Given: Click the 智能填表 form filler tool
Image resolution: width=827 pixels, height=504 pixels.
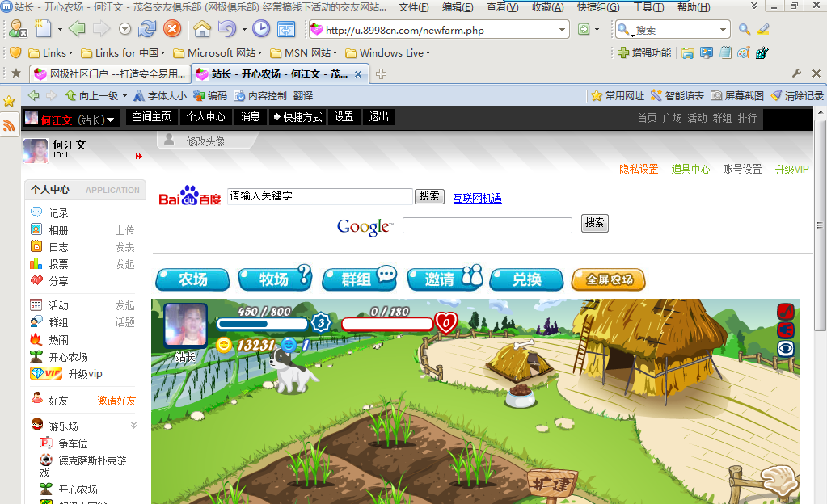Looking at the screenshot, I should (677, 95).
